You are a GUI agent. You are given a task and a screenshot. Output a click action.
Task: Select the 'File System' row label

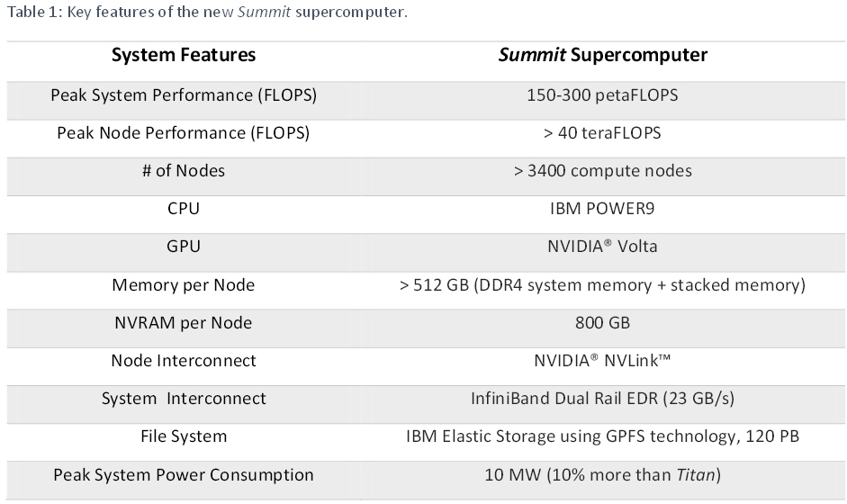click(184, 436)
